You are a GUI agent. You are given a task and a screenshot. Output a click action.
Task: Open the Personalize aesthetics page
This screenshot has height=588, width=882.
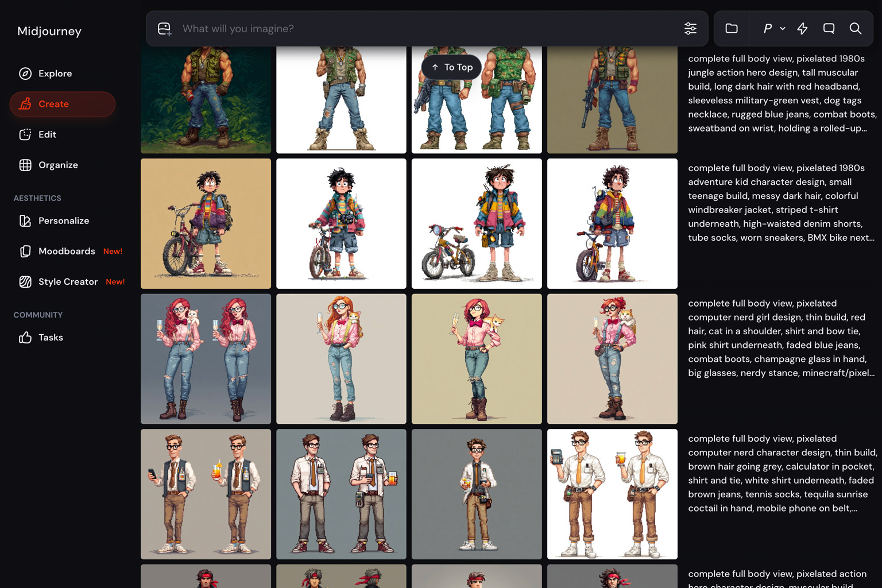coord(63,220)
